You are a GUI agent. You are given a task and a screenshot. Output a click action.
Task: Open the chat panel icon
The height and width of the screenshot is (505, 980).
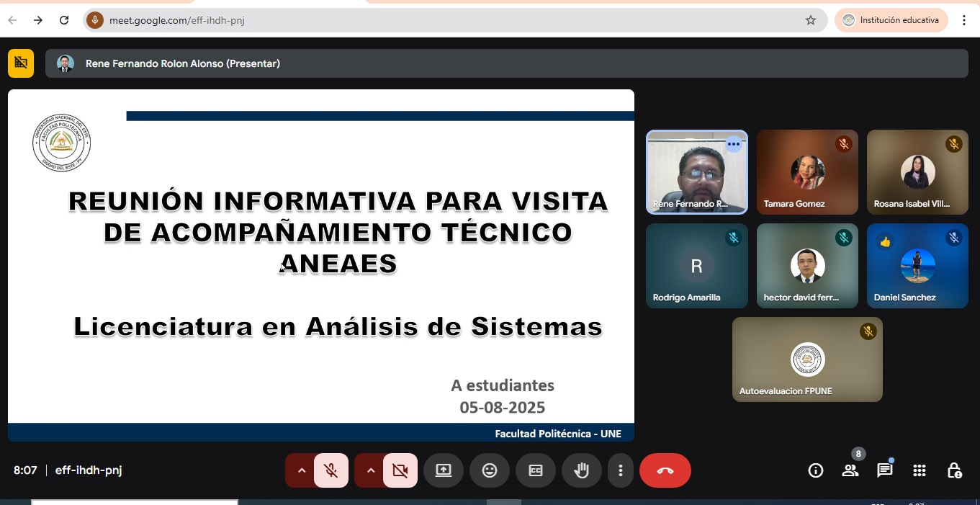click(x=884, y=470)
